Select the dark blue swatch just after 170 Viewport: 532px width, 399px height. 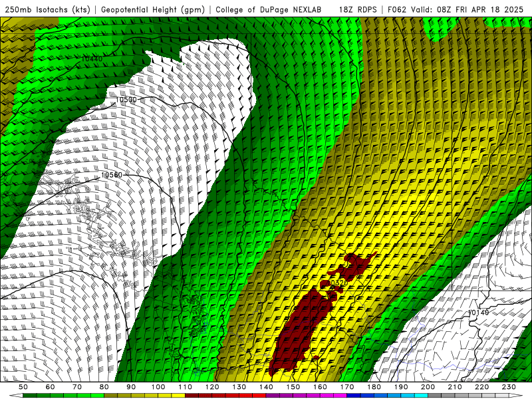pyautogui.click(x=354, y=396)
